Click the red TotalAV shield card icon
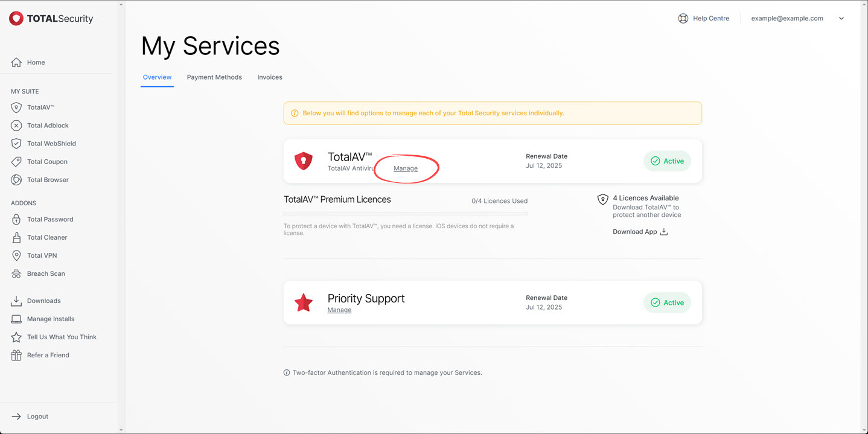The image size is (868, 434). [304, 161]
